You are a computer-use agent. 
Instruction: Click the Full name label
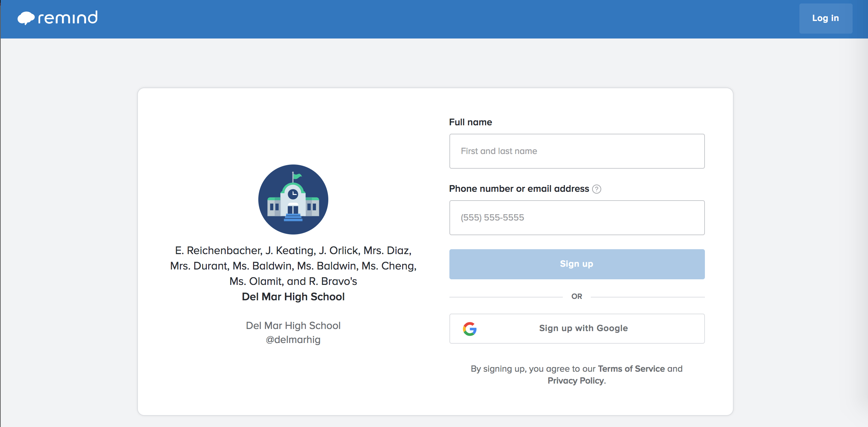click(470, 122)
